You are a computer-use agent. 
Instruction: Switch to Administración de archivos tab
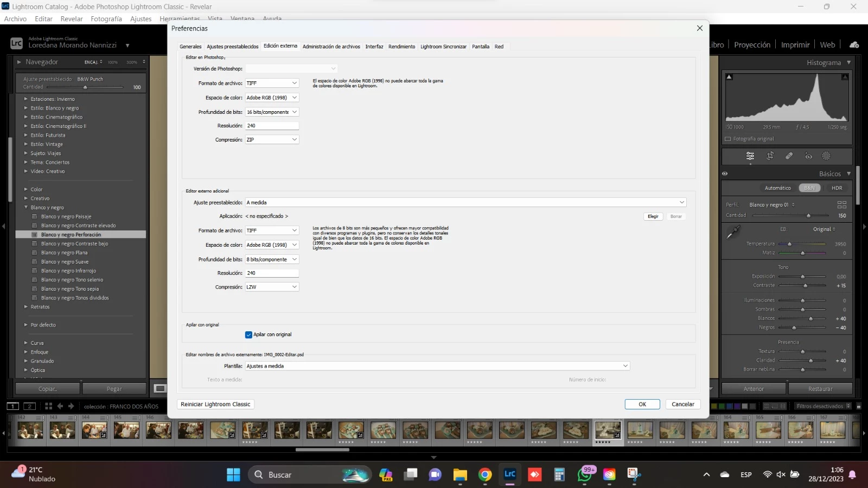click(331, 47)
